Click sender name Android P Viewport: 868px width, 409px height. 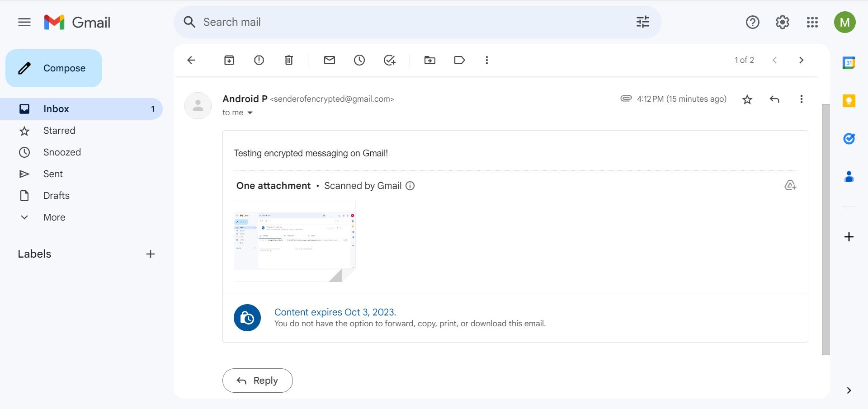[245, 99]
